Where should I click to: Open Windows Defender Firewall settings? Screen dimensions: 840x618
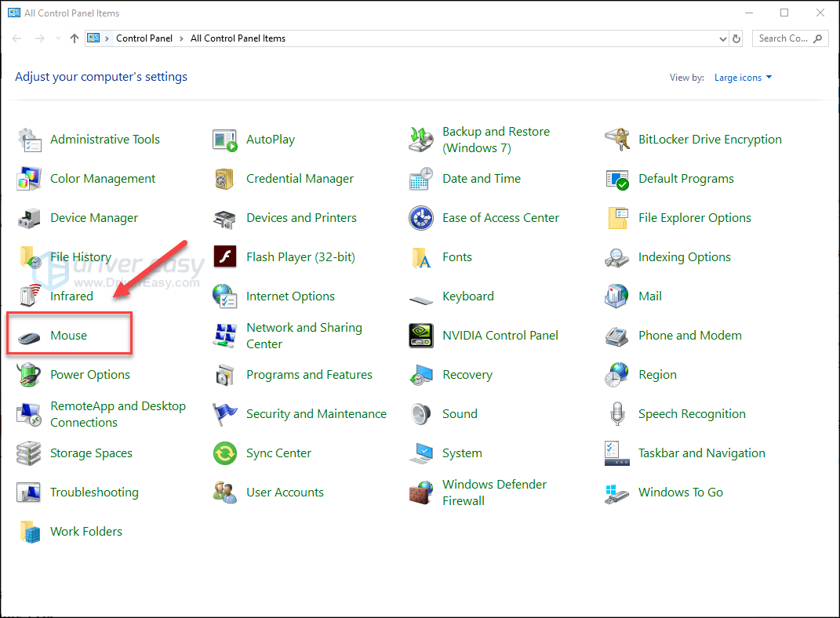(494, 492)
